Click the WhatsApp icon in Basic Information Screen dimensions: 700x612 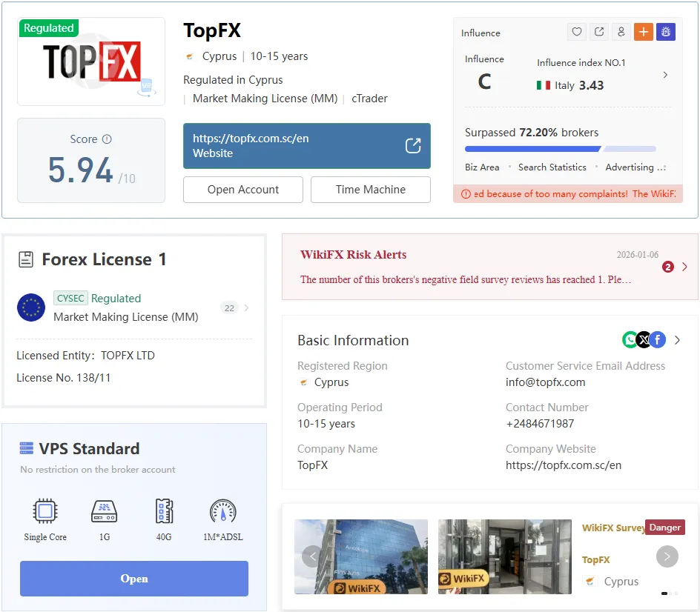[630, 340]
